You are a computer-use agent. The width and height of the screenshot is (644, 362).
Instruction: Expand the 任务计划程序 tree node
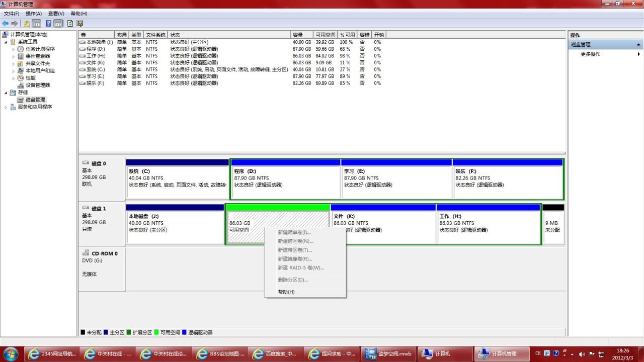point(14,49)
